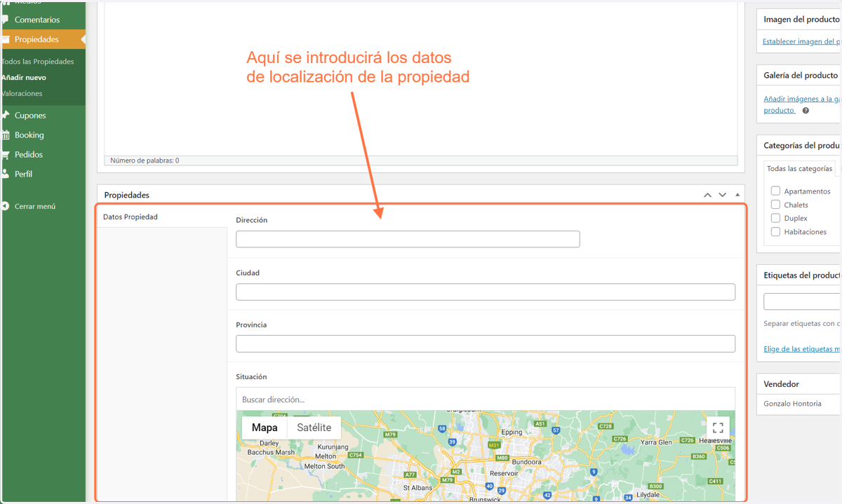Click Elige de las etiquetas link
Image resolution: width=842 pixels, height=504 pixels.
802,348
